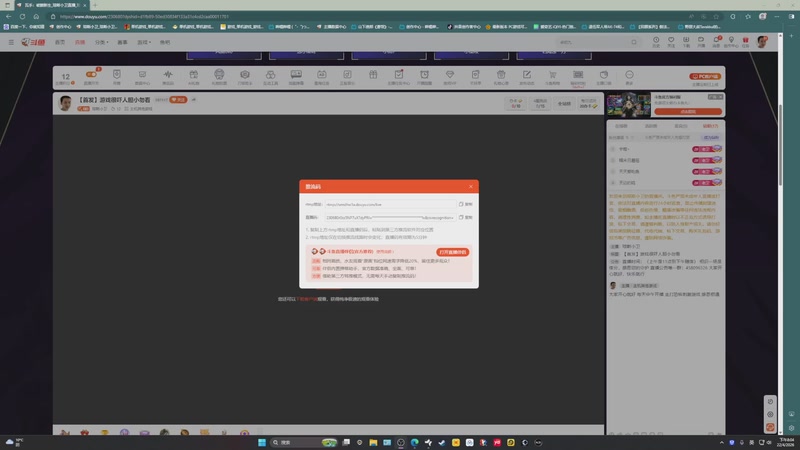Image resolution: width=800 pixels, height=450 pixels.
Task: Click the red gift icon in header
Action: click(745, 42)
